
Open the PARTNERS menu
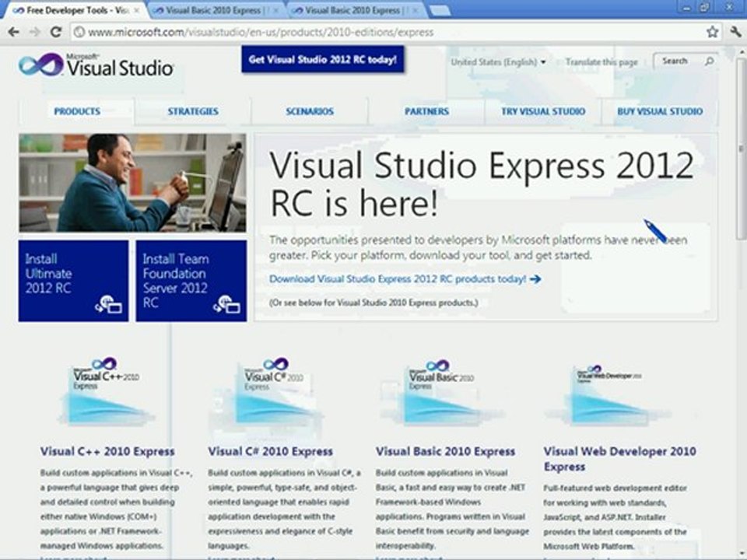427,111
